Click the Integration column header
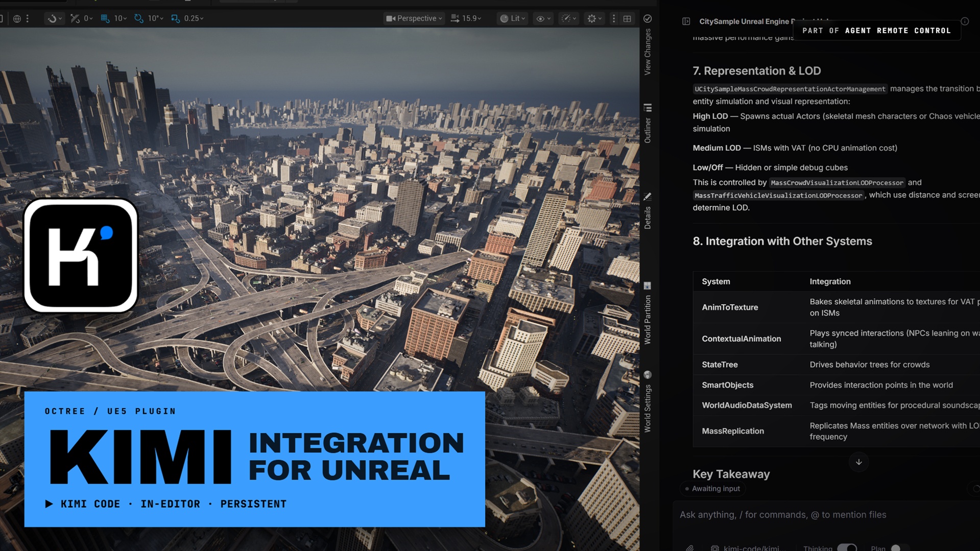980x551 pixels. point(830,281)
